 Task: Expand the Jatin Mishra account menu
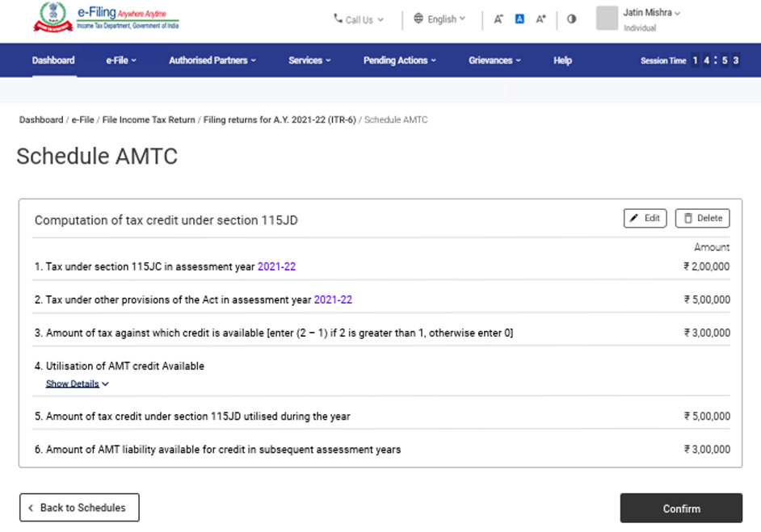point(651,13)
